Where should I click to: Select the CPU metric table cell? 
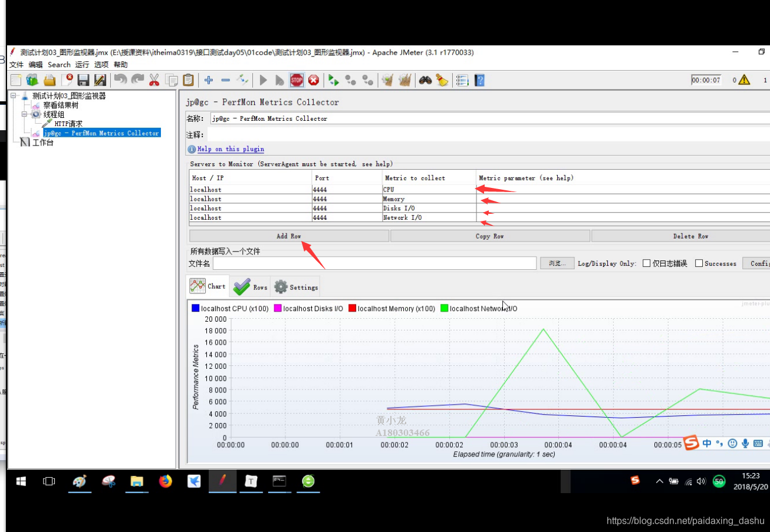(x=429, y=190)
